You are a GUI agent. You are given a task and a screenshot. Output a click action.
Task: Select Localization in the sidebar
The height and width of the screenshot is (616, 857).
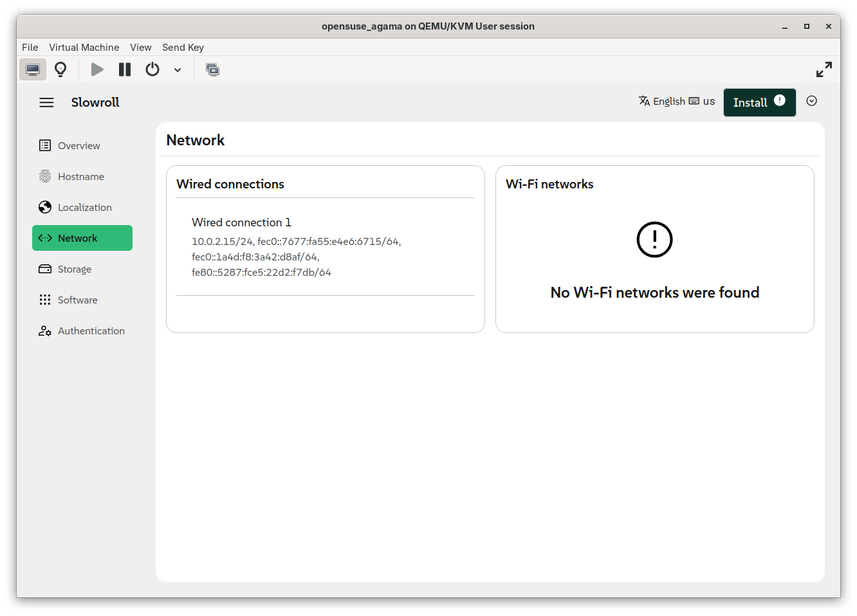(84, 208)
